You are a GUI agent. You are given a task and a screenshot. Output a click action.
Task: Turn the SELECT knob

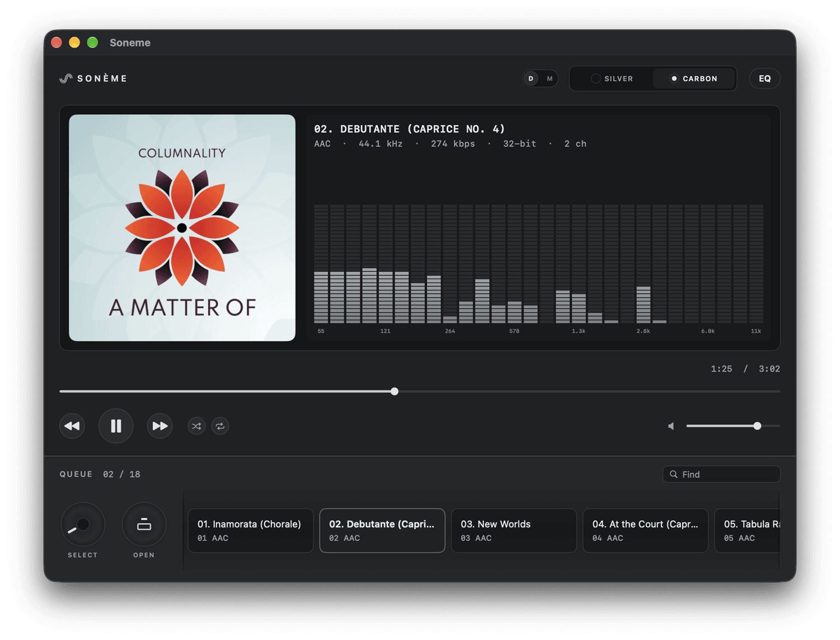coord(83,525)
